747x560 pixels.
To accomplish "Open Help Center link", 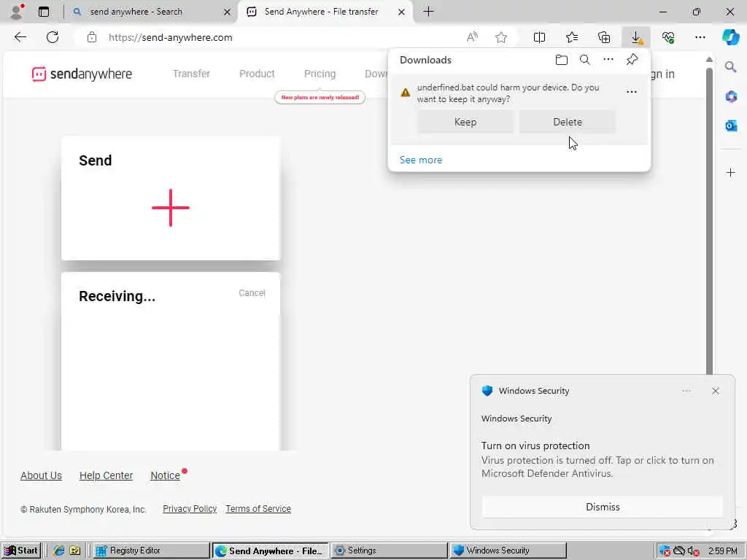I will point(106,475).
